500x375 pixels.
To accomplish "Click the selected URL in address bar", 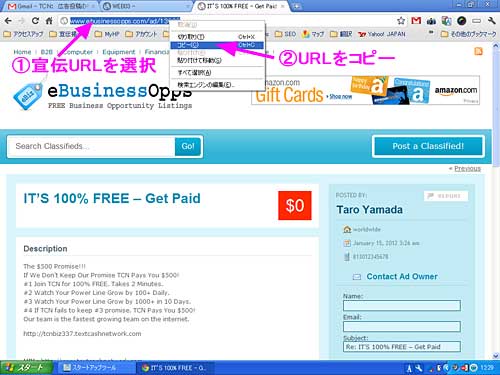I will 125,21.
